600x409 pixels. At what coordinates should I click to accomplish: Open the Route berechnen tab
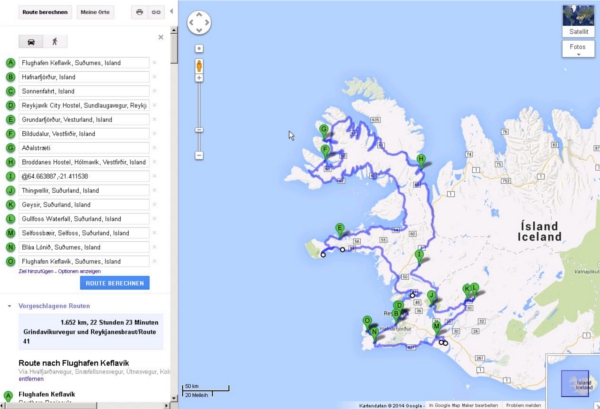click(43, 11)
